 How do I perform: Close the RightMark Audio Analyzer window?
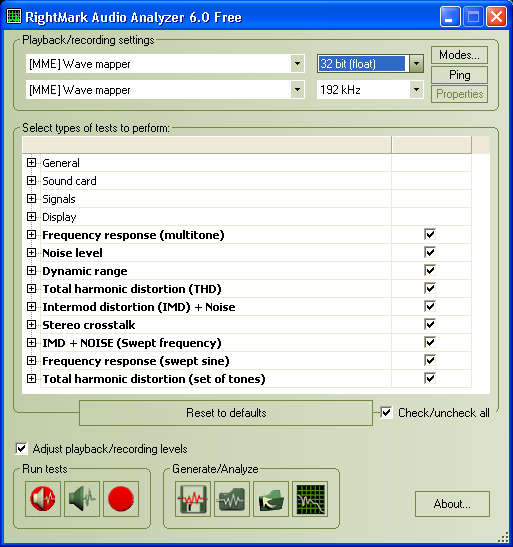click(x=496, y=16)
